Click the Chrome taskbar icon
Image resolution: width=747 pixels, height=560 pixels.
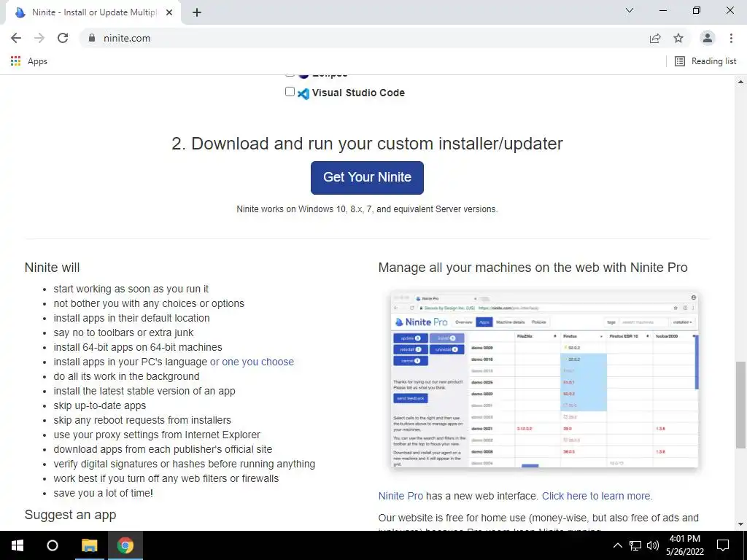(125, 545)
